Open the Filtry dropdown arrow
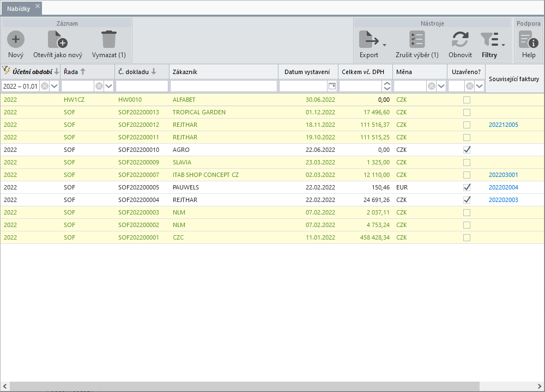The width and height of the screenshot is (545, 392). point(503,45)
